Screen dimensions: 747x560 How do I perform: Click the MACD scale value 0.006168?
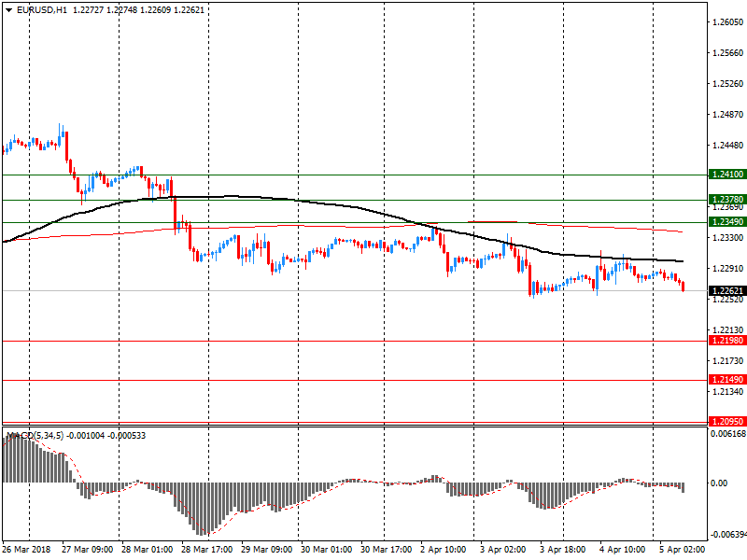point(728,434)
